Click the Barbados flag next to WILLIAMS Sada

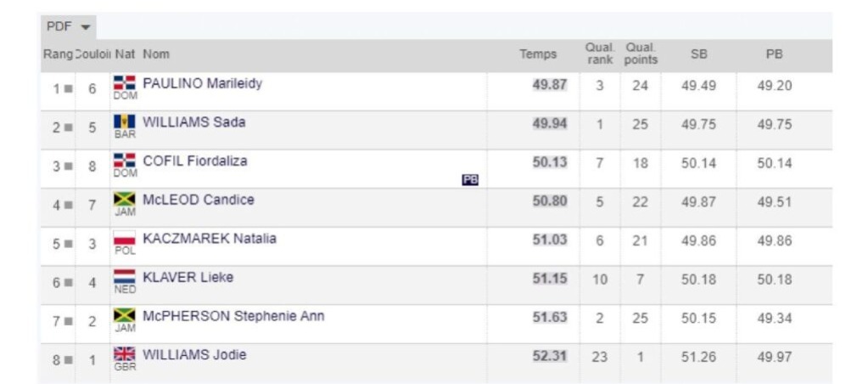tap(124, 121)
